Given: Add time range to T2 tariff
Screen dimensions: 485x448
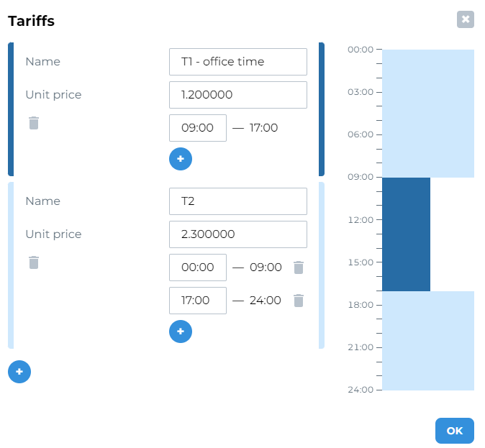Looking at the screenshot, I should tap(181, 332).
